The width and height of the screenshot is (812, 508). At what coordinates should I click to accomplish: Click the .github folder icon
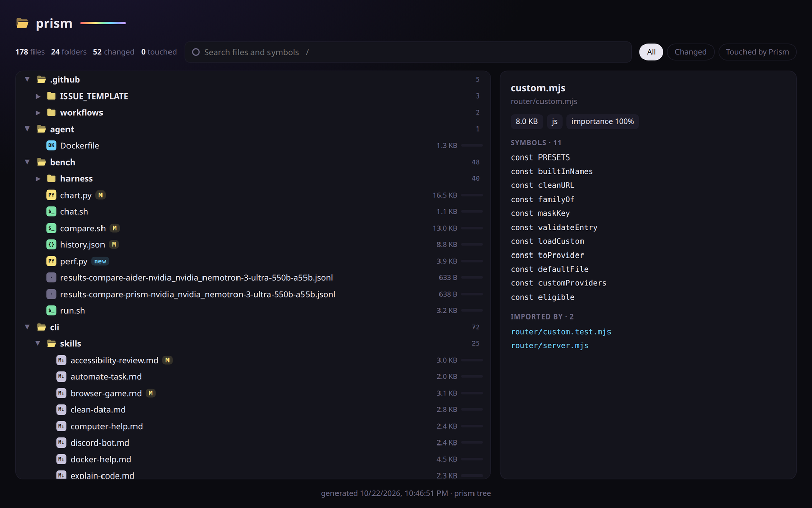(42, 80)
